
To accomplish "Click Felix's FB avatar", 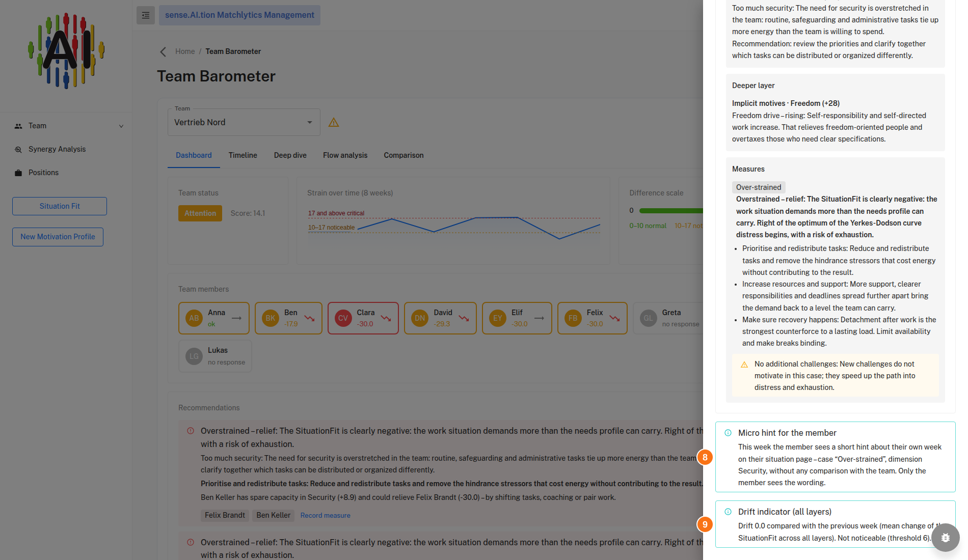I will (573, 318).
